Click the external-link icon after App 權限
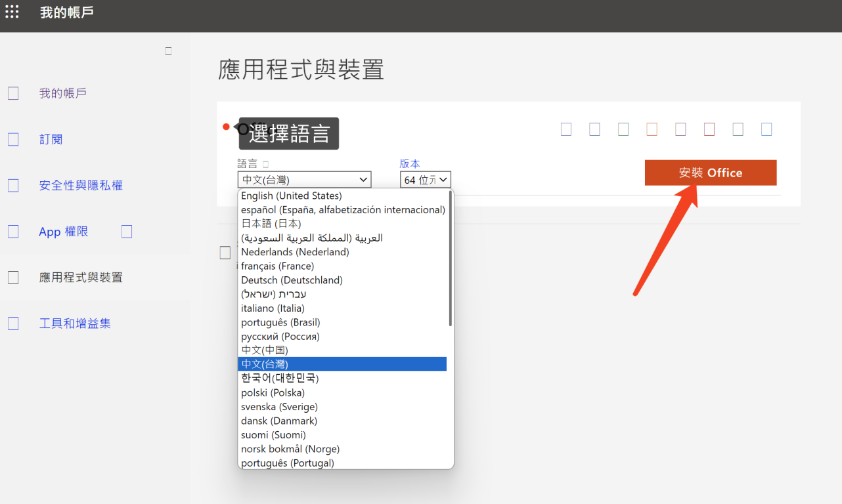The image size is (842, 504). click(x=127, y=232)
